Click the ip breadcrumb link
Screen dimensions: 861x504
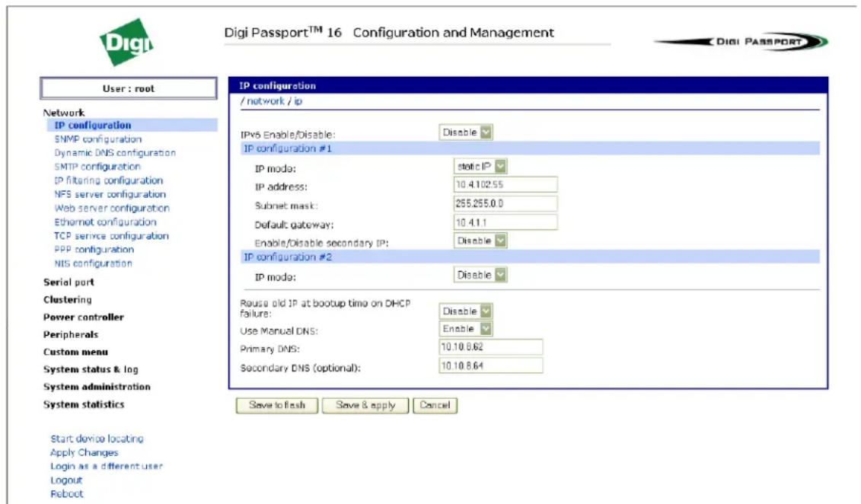298,101
